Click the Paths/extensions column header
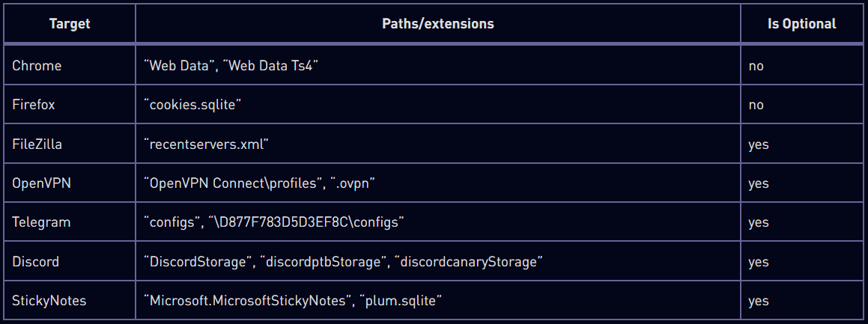Viewport: 868px width, 324px height. (x=438, y=24)
